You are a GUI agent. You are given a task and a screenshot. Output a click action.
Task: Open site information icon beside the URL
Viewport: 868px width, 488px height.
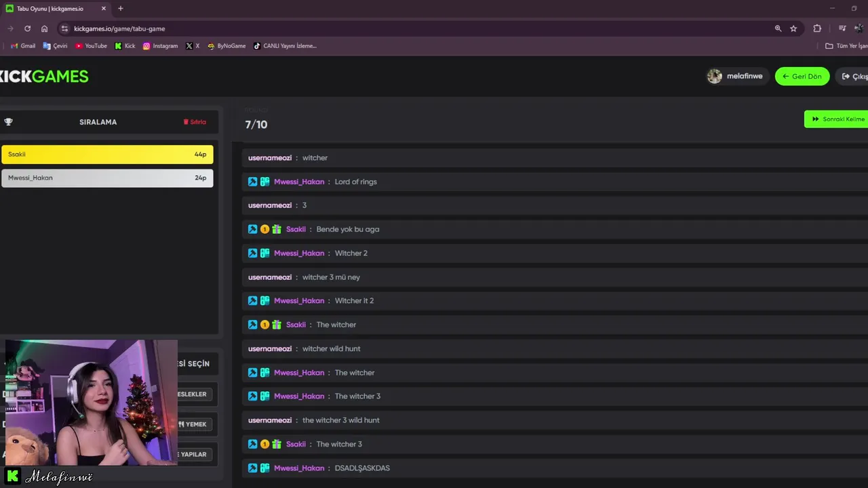[x=64, y=28]
